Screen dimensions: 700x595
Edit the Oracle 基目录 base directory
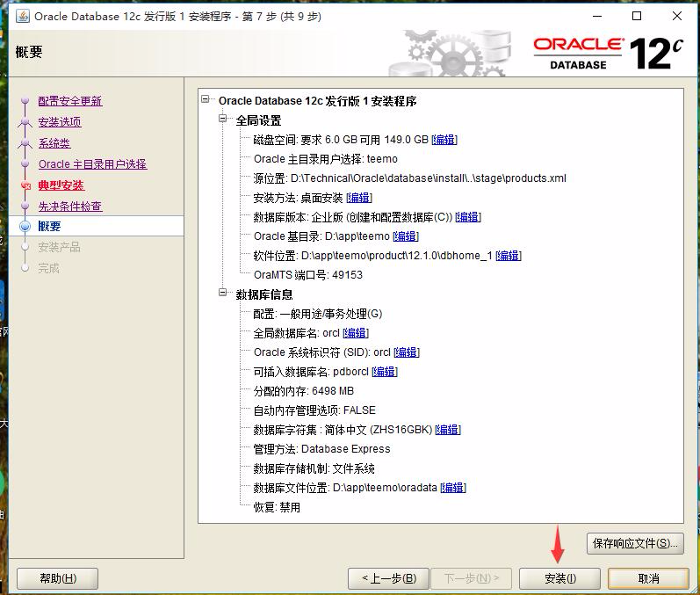[406, 236]
